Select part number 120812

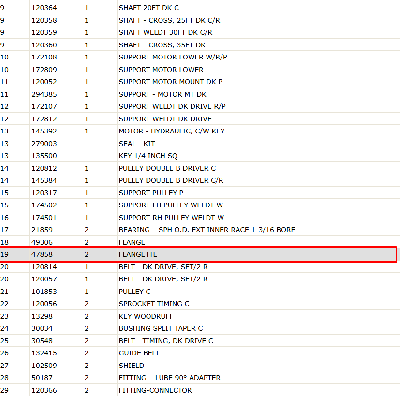coord(44,168)
